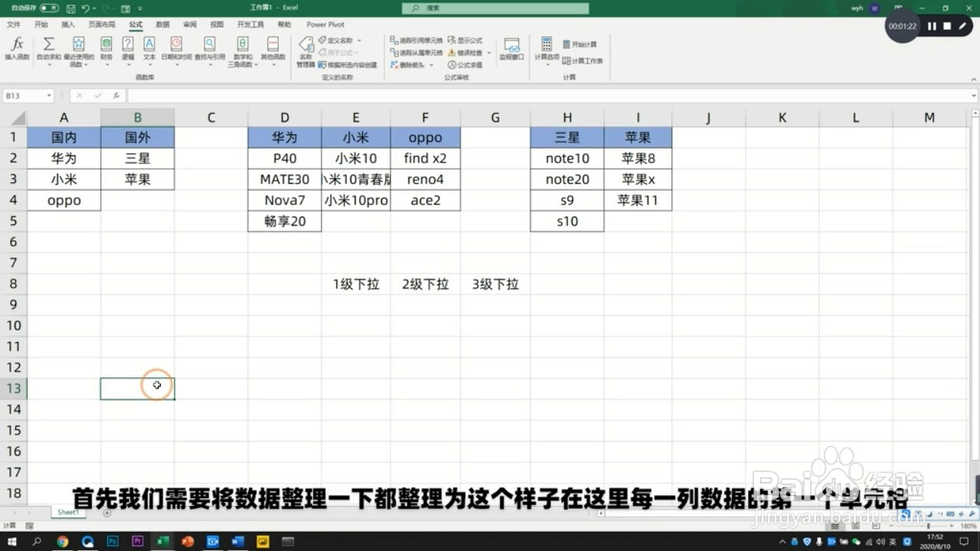Image resolution: width=980 pixels, height=551 pixels.
Task: Click the Insert Function fx ribbon icon
Action: point(17,44)
